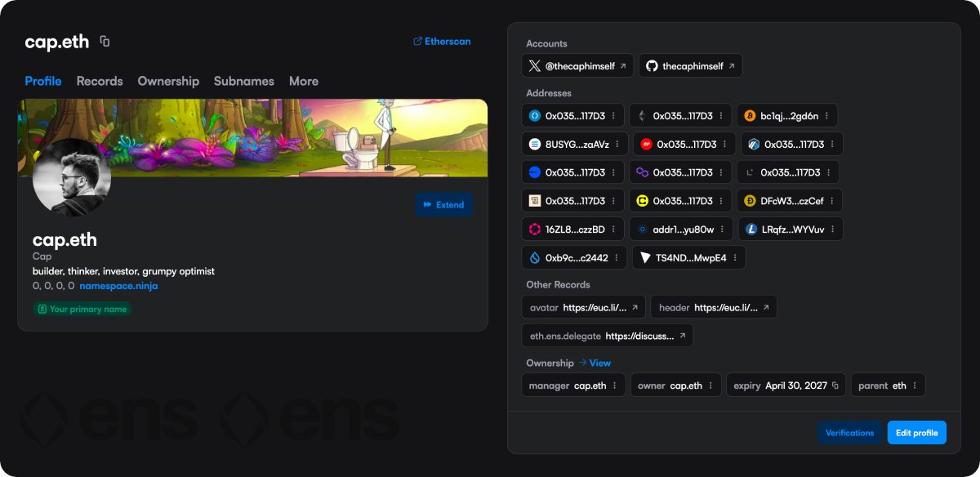Click the Solana icon beside 8USYG...zaAVz
Image resolution: width=980 pixels, height=477 pixels.
535,145
